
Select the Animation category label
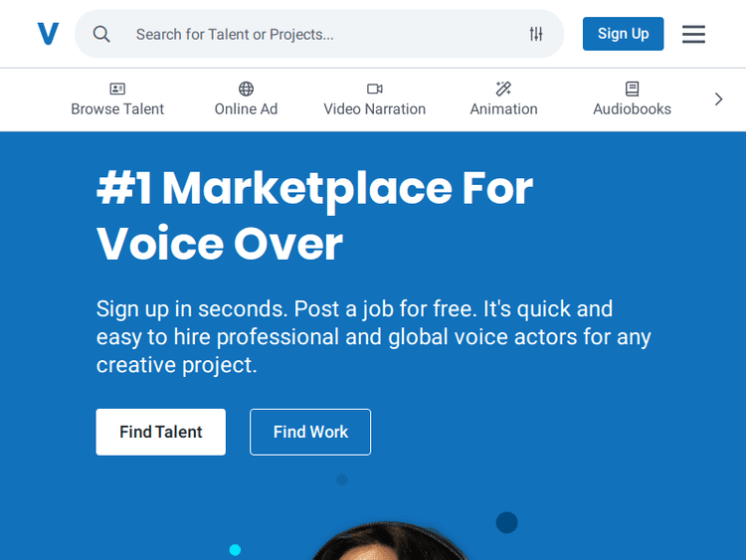click(503, 109)
